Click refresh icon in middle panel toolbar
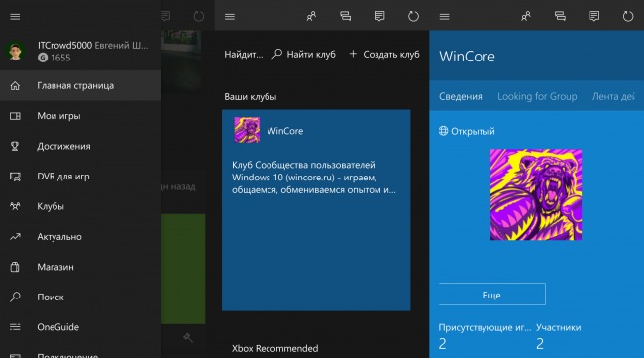 413,16
